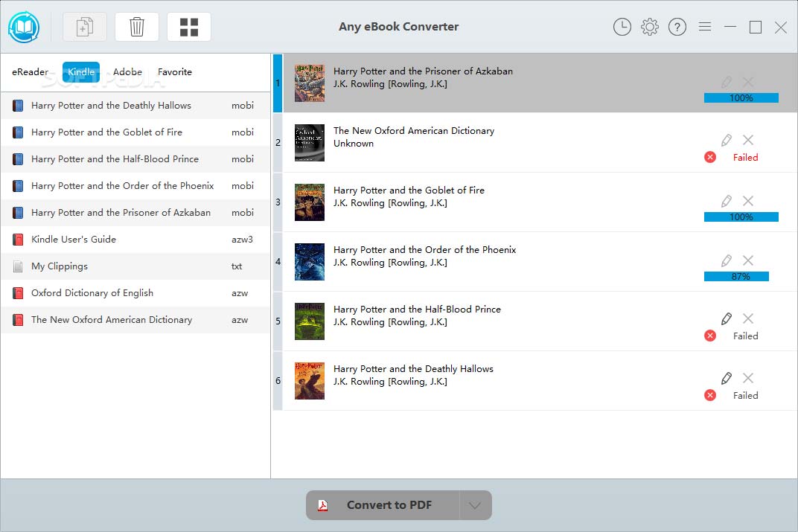The height and width of the screenshot is (532, 798).
Task: Click the Unknown author text in the queue
Action: [353, 144]
